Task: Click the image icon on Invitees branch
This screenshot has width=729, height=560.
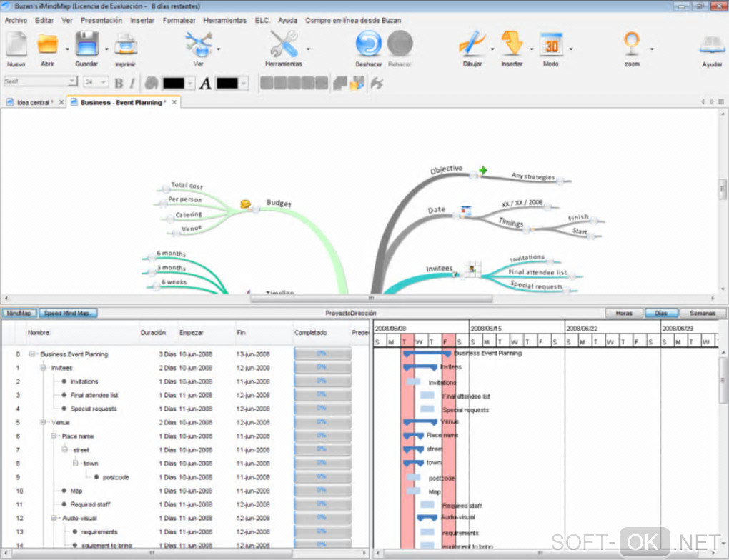Action: click(472, 268)
